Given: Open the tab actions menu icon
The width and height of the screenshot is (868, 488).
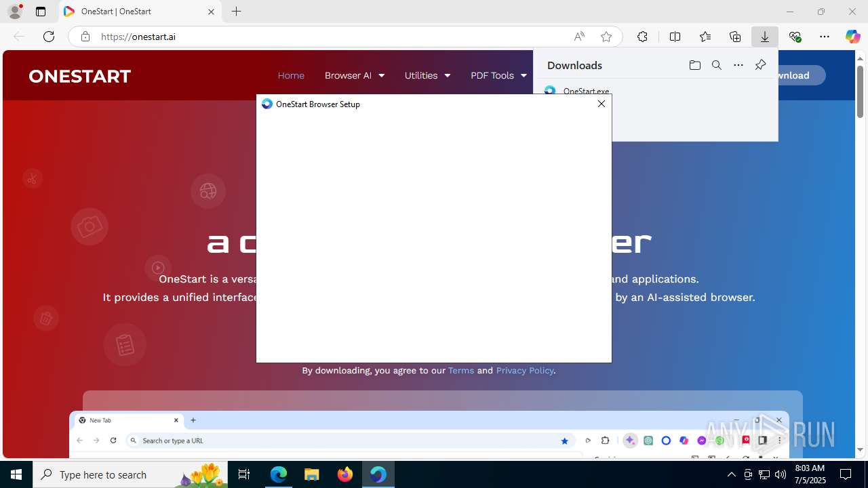Looking at the screenshot, I should click(x=41, y=12).
